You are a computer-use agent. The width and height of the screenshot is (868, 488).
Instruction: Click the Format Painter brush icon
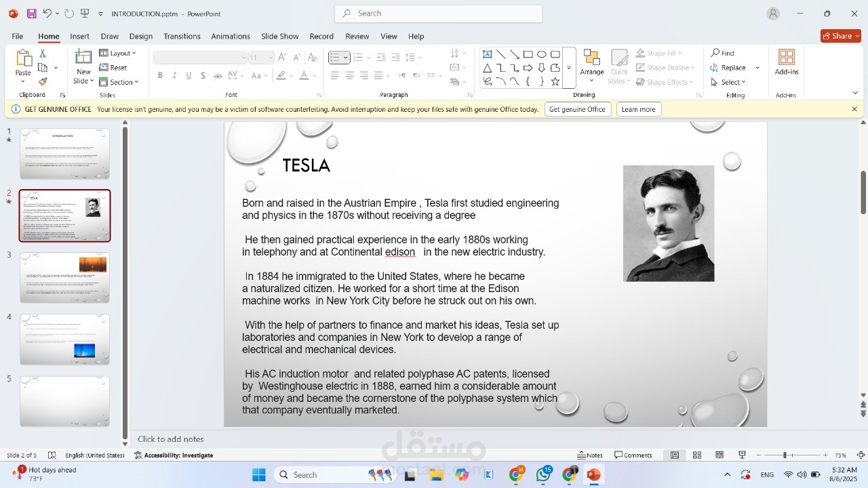[x=43, y=81]
